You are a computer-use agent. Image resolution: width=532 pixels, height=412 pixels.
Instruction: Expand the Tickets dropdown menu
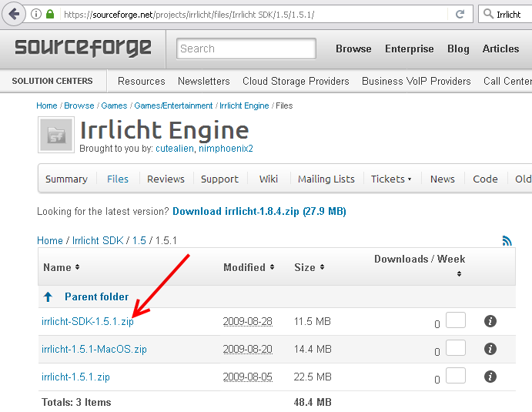point(391,179)
